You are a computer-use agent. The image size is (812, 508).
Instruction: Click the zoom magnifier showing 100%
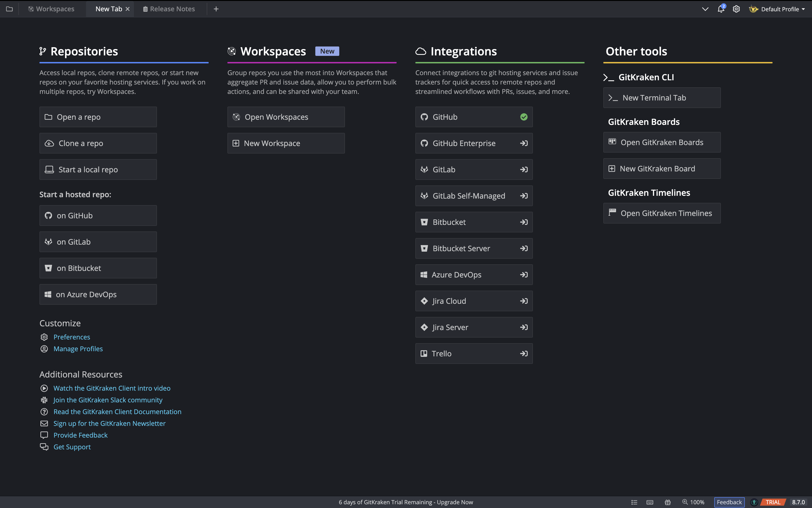point(685,502)
